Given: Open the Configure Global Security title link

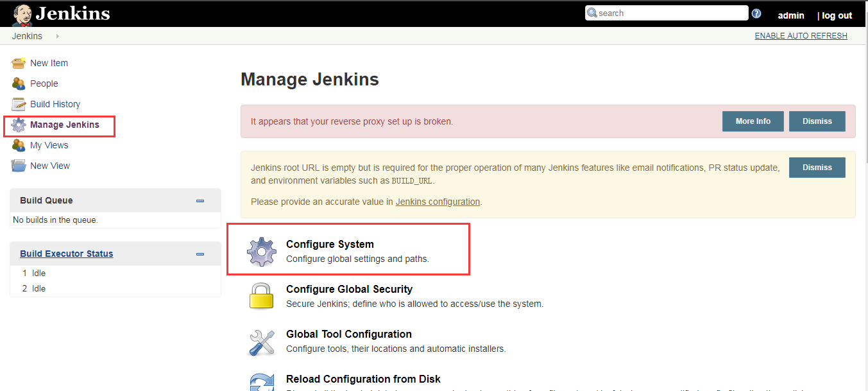Looking at the screenshot, I should [349, 289].
